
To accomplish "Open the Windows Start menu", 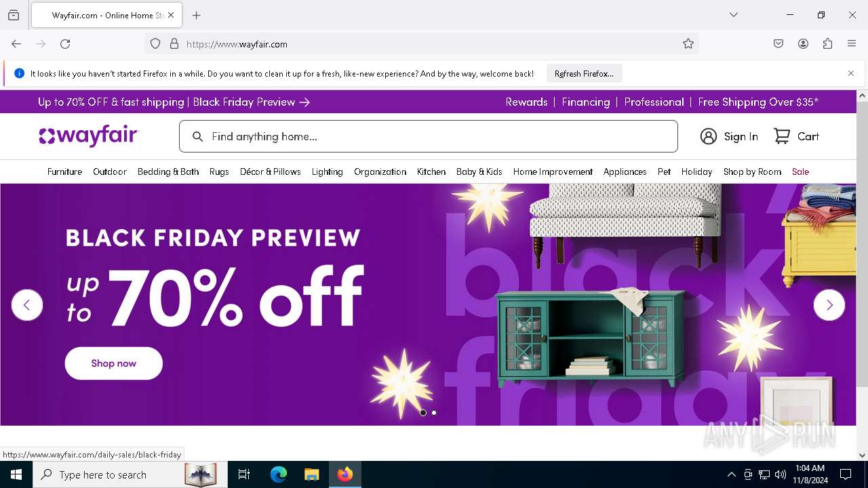I will [16, 474].
